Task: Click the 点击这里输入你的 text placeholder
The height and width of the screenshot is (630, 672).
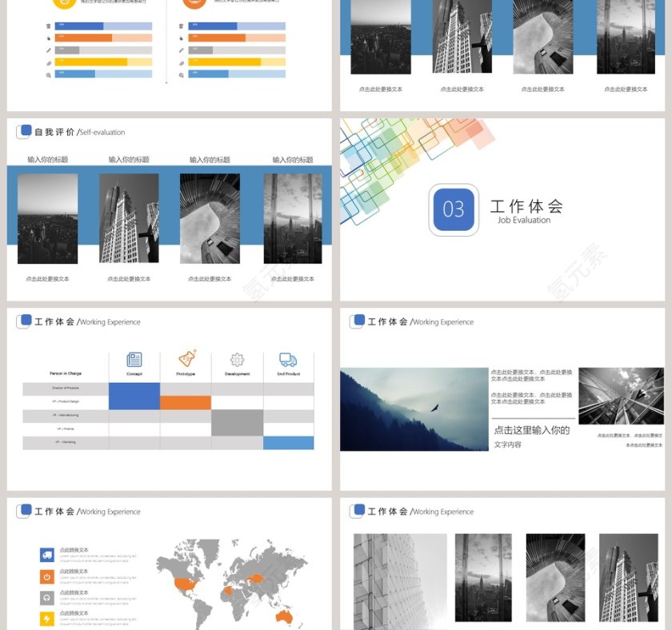Action: coord(532,430)
